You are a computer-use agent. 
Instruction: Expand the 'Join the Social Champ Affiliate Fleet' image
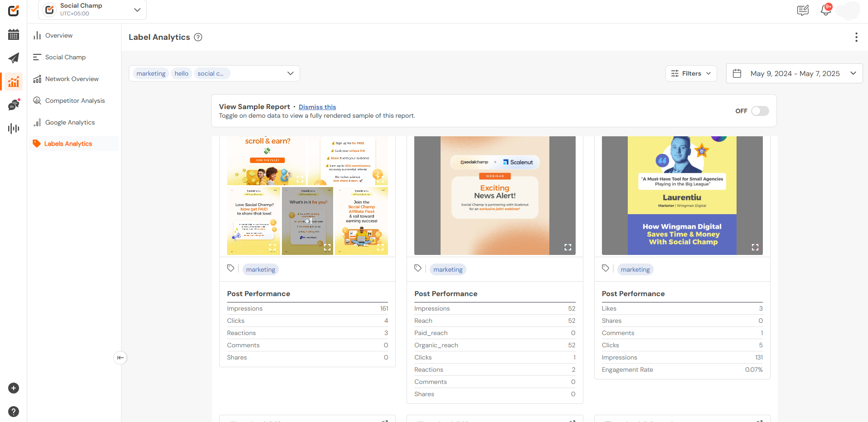tap(380, 247)
